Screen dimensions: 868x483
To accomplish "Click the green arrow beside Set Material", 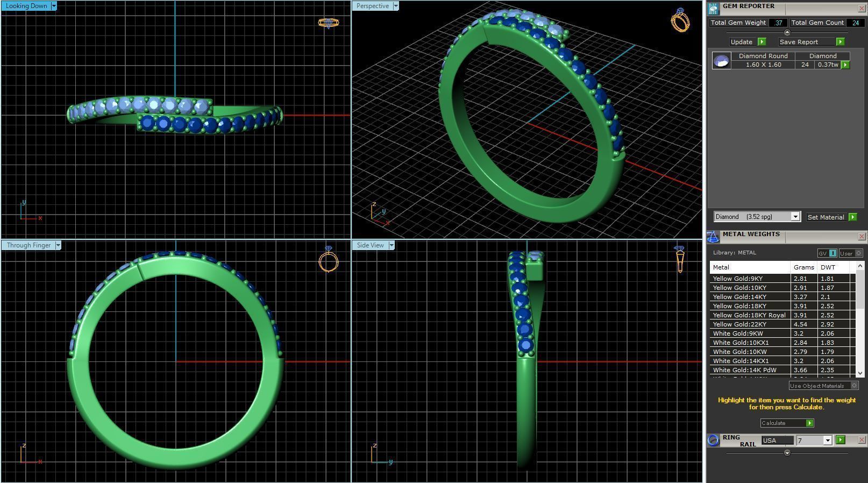I will click(853, 217).
